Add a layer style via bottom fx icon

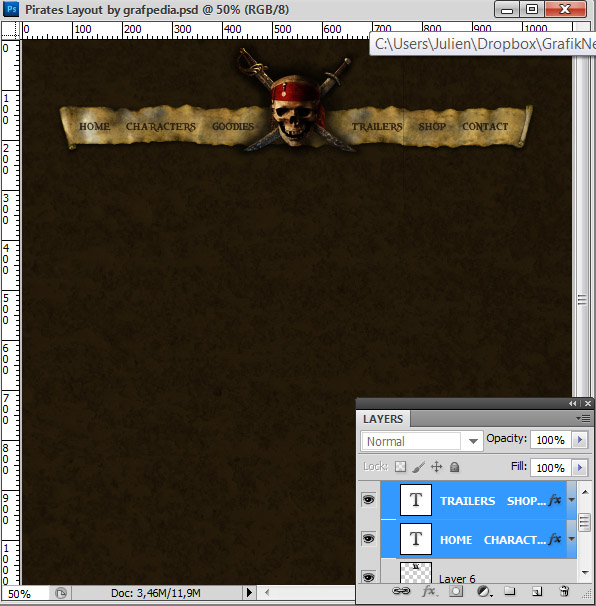pyautogui.click(x=429, y=591)
